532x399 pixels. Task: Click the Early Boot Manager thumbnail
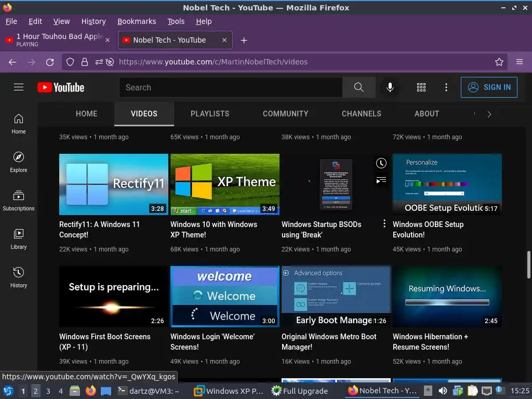click(336, 297)
